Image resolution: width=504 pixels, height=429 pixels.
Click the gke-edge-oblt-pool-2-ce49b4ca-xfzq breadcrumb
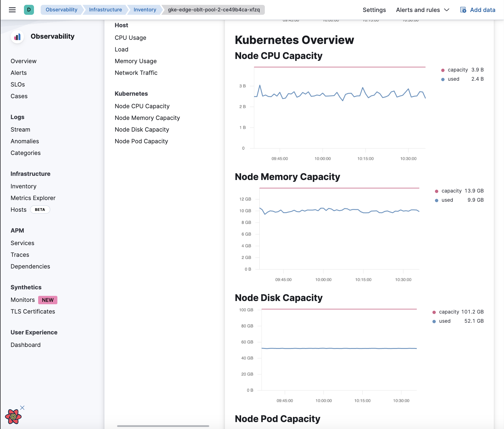(214, 10)
